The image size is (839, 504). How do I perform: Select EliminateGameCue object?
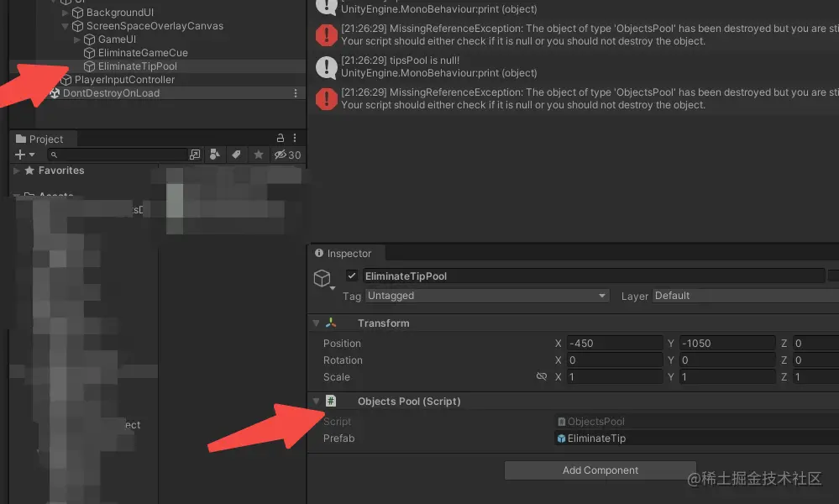pos(143,52)
